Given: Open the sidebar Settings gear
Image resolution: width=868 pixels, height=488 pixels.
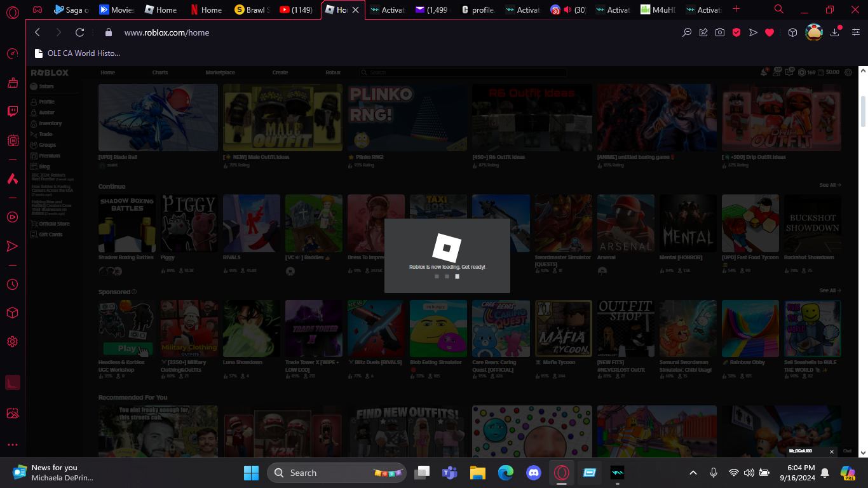Looking at the screenshot, I should (12, 342).
